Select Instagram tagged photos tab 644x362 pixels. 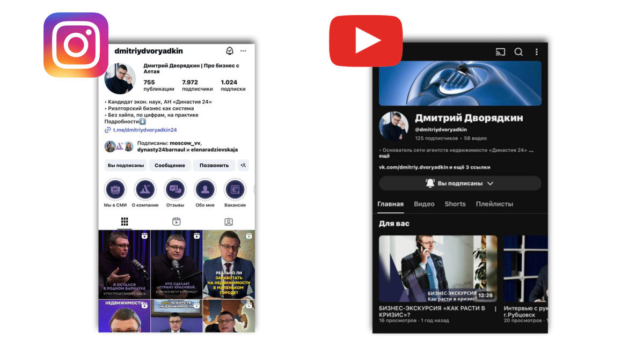(229, 221)
